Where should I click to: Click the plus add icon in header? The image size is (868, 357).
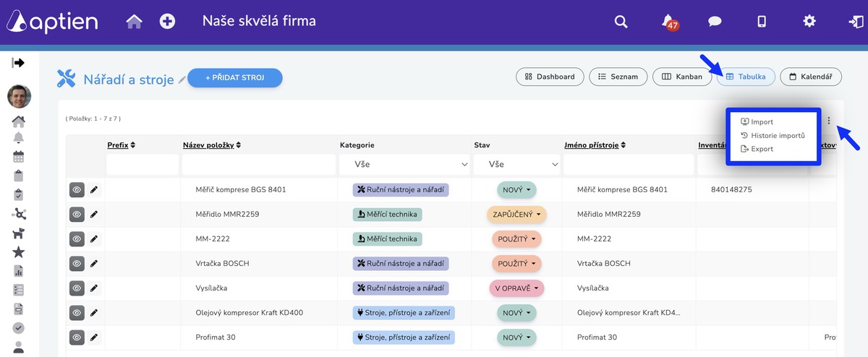point(168,22)
